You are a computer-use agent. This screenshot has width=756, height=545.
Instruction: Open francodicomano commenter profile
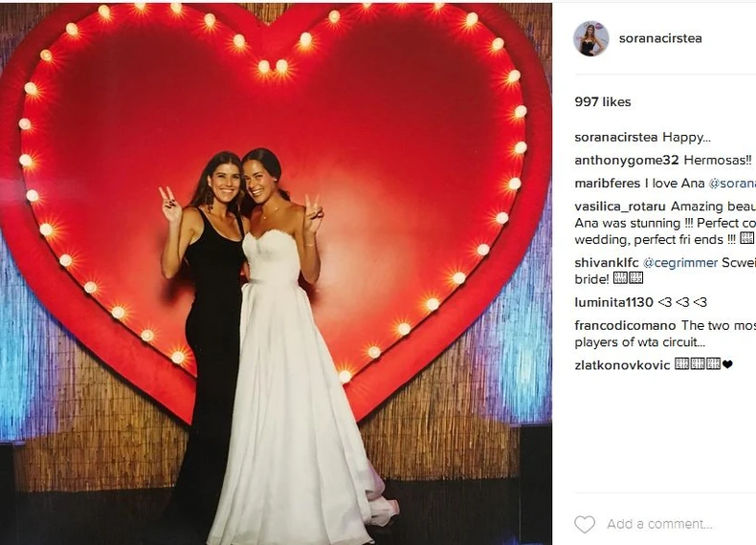click(x=625, y=325)
